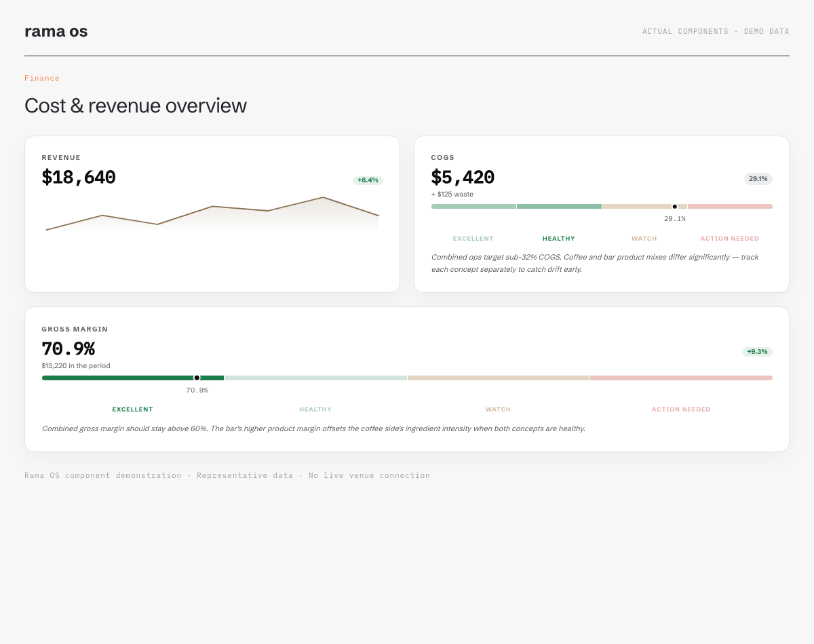Click the ACTUAL COMPONENTS · DEMO DATA label
Viewport: 814px width, 644px height.
(716, 32)
